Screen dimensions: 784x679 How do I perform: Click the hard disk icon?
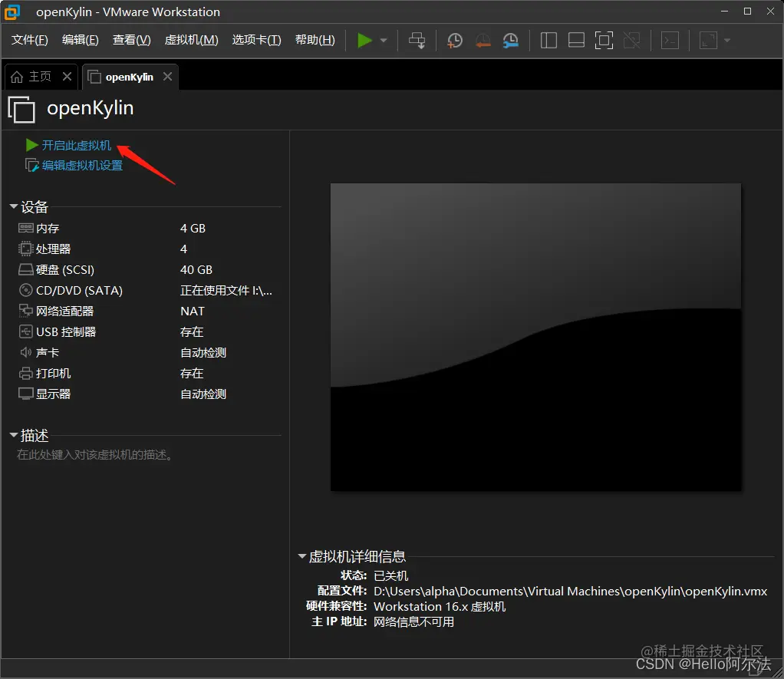click(x=25, y=269)
